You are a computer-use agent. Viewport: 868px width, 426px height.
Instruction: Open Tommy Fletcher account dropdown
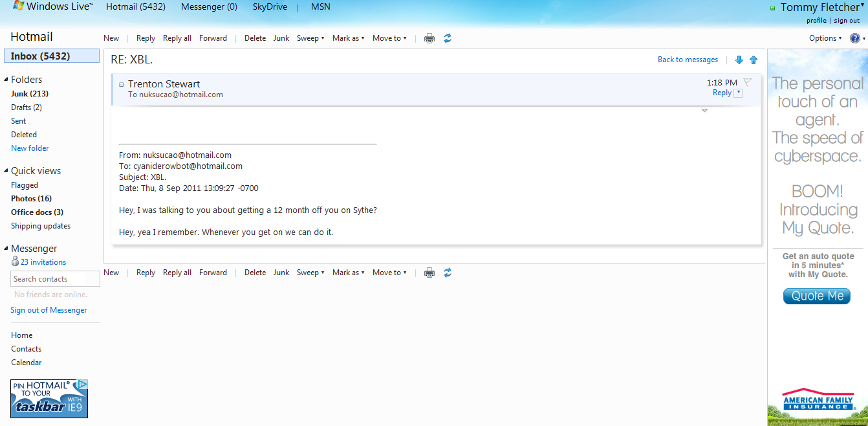point(862,5)
